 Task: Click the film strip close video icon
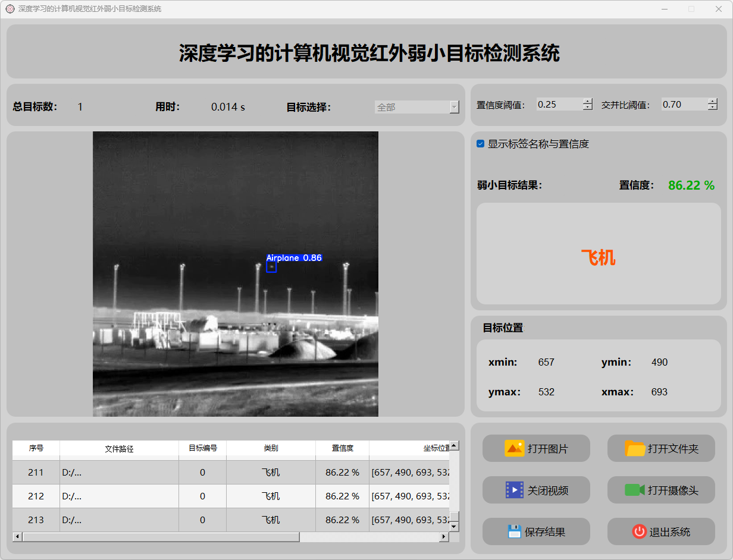[514, 490]
